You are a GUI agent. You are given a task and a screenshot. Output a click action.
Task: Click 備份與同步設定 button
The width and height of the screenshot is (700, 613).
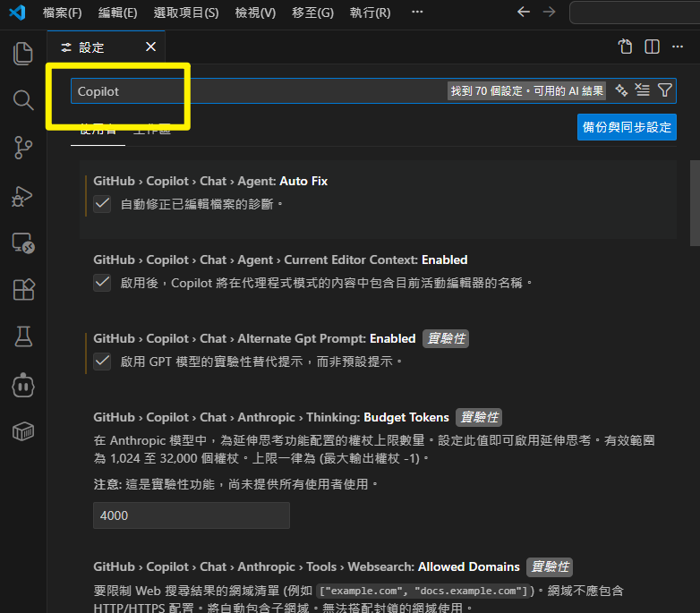[x=627, y=127]
